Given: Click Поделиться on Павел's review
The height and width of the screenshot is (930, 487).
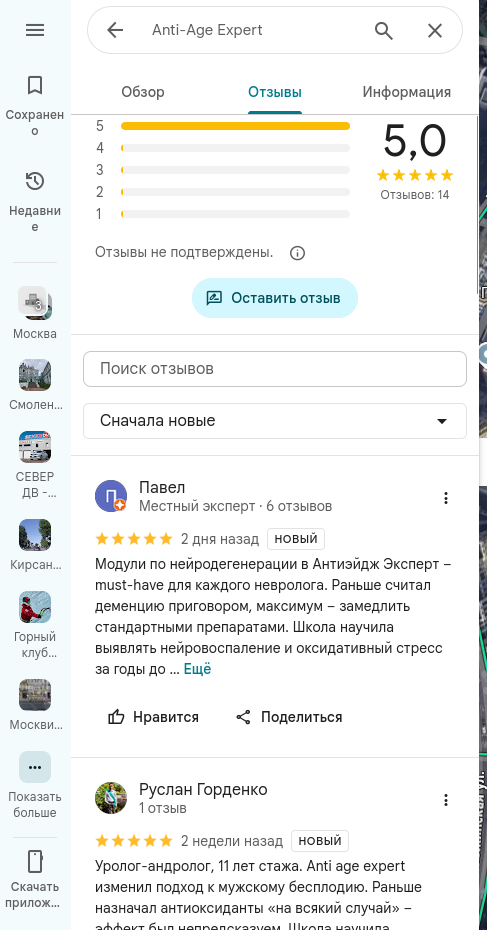Looking at the screenshot, I should tap(289, 717).
